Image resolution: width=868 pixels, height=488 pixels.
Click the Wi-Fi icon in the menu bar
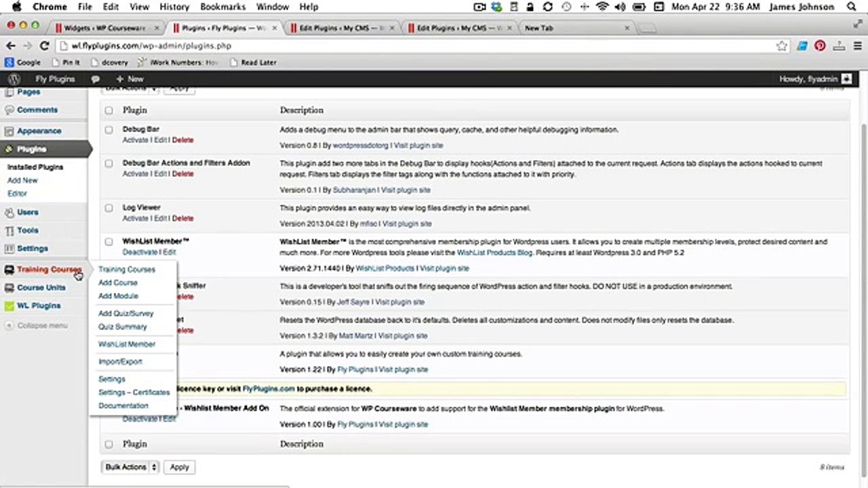click(x=601, y=7)
